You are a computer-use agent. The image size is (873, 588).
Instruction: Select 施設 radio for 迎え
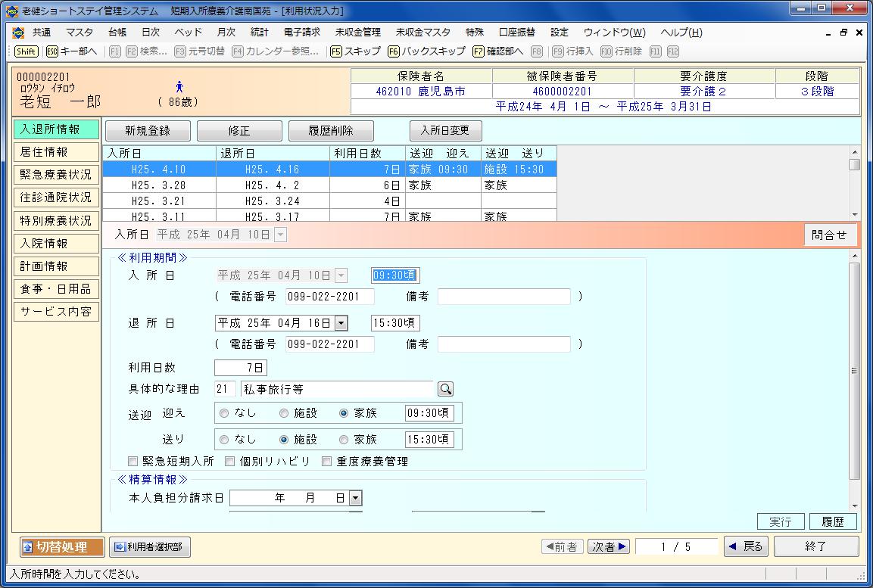coord(285,413)
